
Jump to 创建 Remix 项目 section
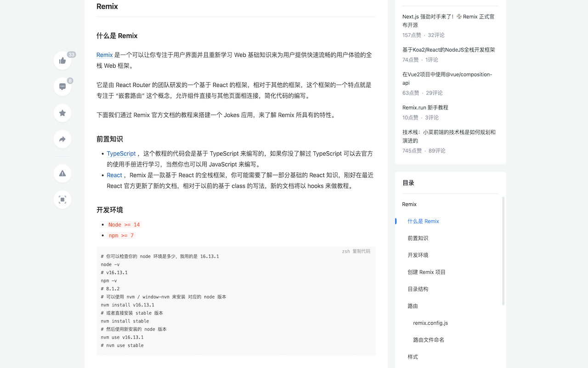[x=426, y=272]
